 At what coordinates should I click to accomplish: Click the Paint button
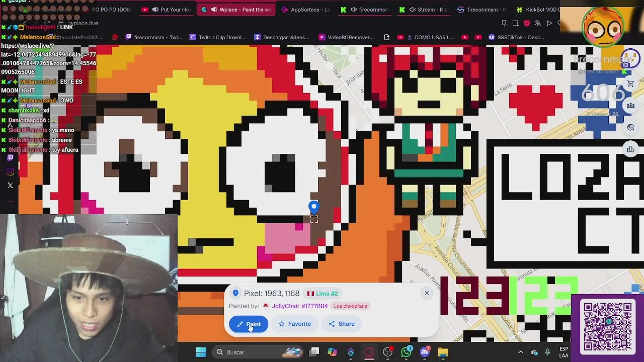pos(249,324)
